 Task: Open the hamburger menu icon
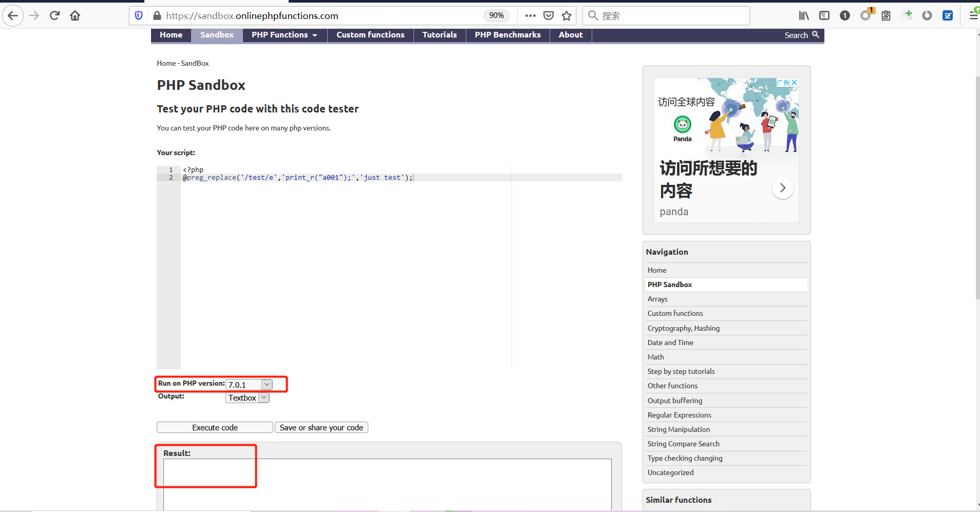(x=973, y=15)
